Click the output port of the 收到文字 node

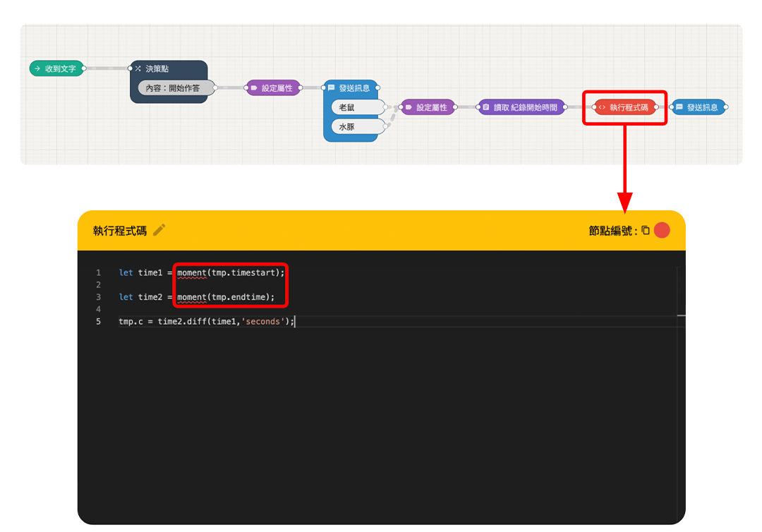(x=84, y=68)
